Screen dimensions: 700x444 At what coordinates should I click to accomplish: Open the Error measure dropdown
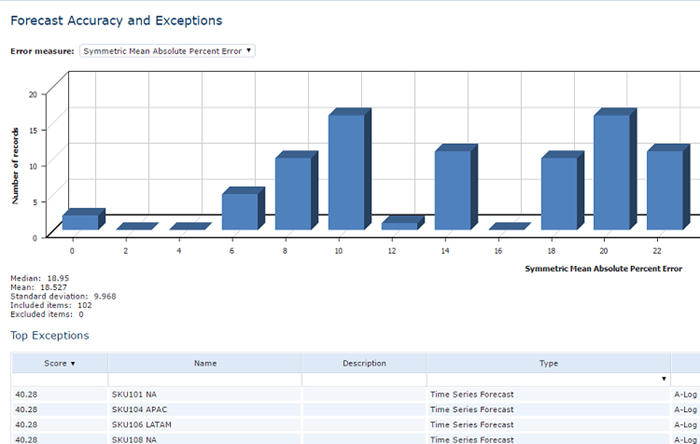[x=167, y=51]
